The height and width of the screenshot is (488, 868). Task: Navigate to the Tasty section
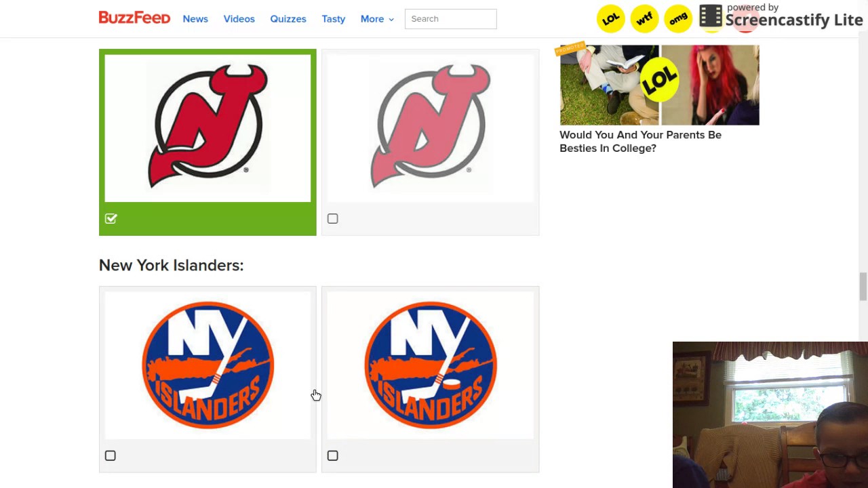334,19
